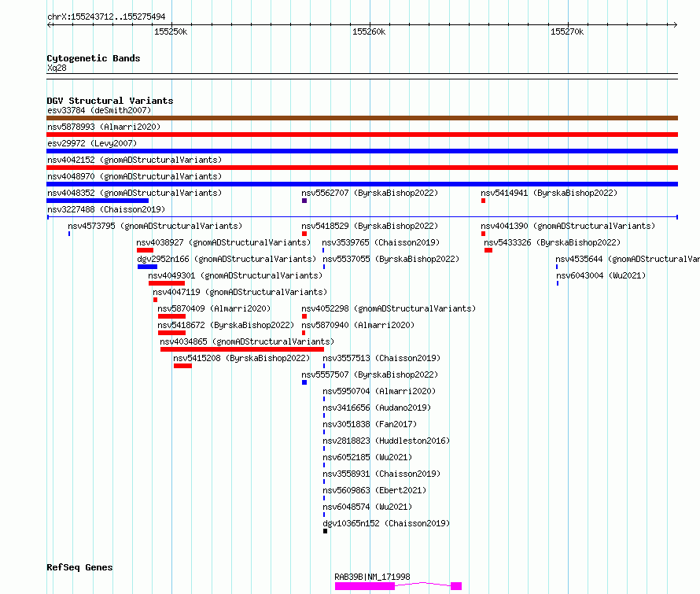Open nsv6048574 Wu2021 label

(x=367, y=507)
